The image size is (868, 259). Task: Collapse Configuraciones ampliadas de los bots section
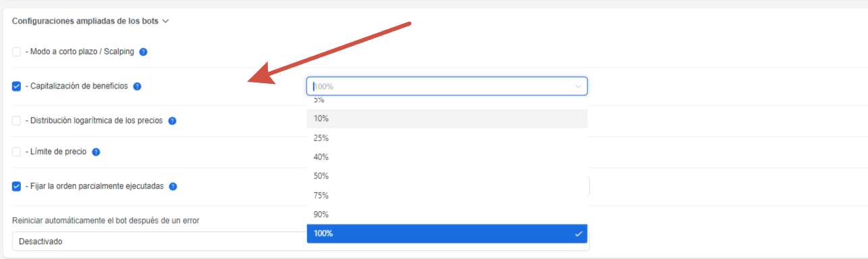pos(165,21)
